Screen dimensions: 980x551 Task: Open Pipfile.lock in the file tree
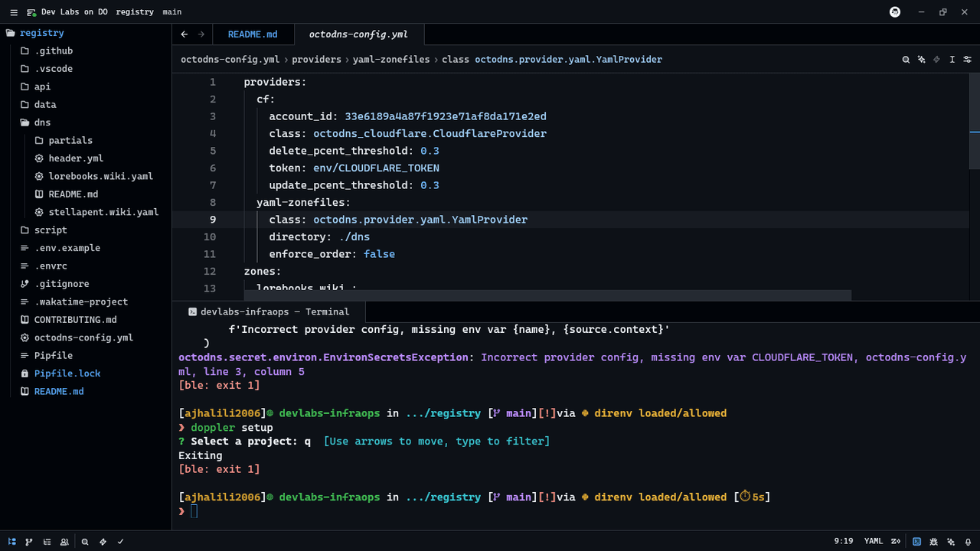tap(67, 373)
